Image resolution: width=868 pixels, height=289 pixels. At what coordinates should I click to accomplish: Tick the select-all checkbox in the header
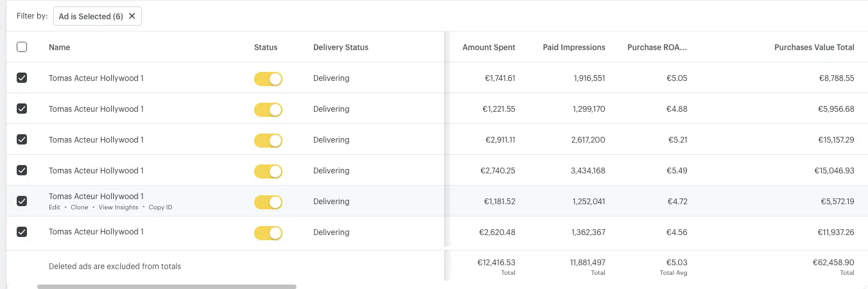[22, 47]
